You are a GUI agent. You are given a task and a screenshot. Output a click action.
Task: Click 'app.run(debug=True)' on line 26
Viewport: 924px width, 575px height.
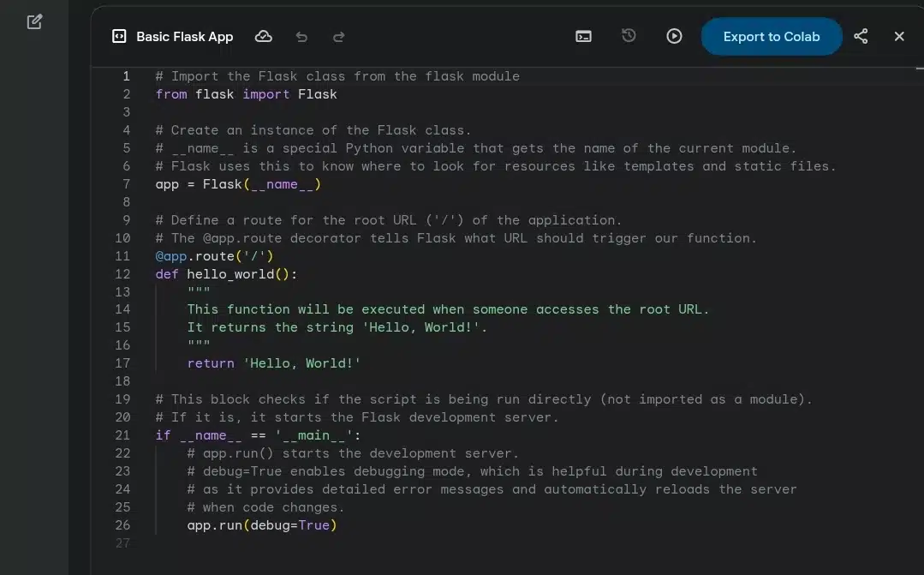click(x=262, y=525)
